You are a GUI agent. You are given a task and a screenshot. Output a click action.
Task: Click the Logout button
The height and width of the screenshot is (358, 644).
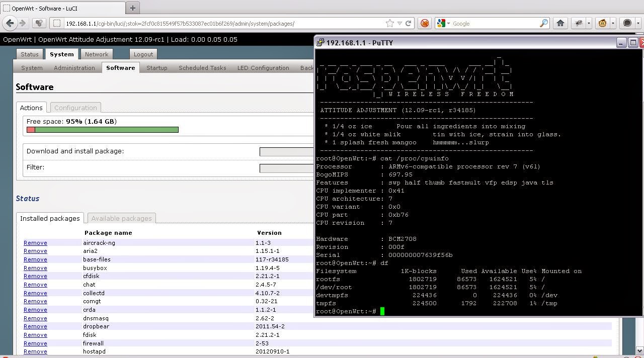coord(143,54)
